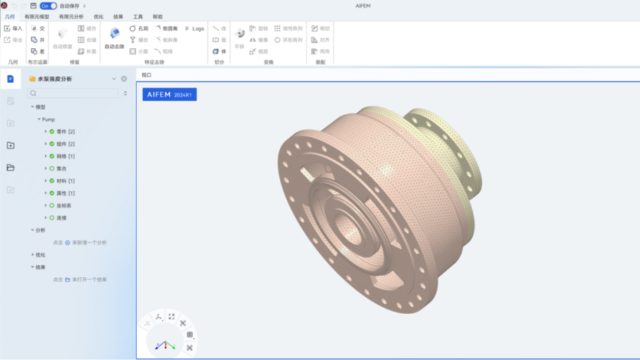Select the 孔洞 hole removal tool

[x=139, y=29]
